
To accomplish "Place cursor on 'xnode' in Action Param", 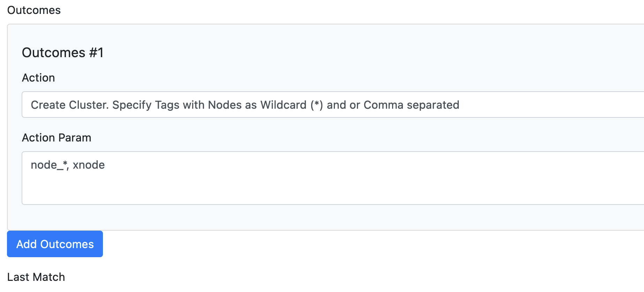I will (89, 165).
